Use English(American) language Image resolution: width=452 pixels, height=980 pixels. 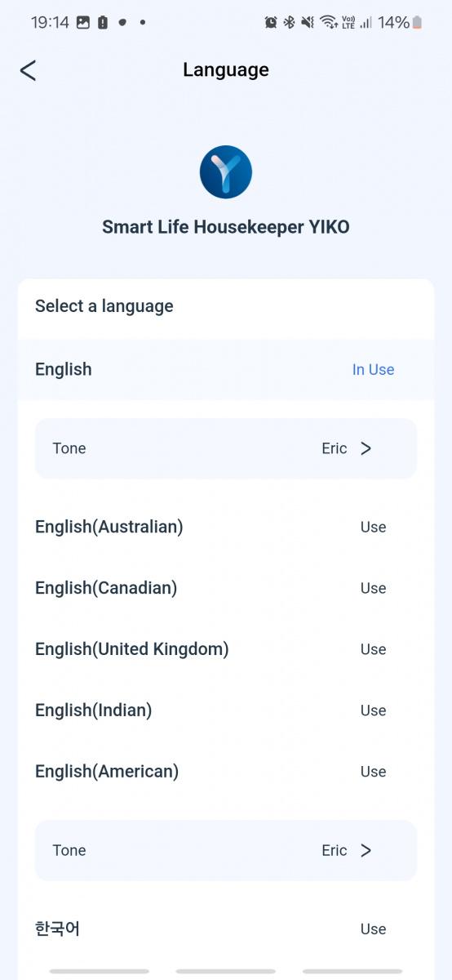tap(373, 772)
